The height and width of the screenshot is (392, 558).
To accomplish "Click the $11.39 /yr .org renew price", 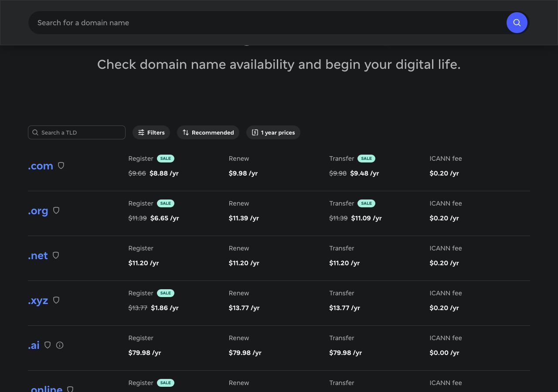I will (x=244, y=218).
